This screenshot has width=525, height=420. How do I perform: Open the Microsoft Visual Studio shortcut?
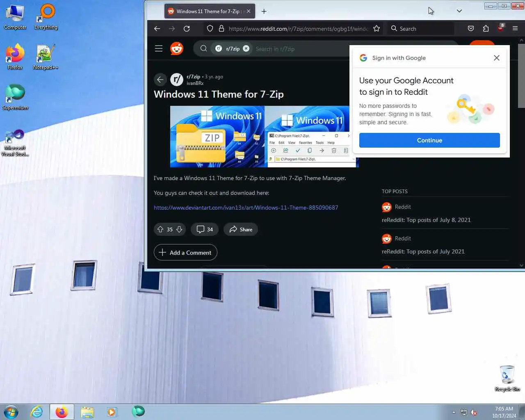15,142
